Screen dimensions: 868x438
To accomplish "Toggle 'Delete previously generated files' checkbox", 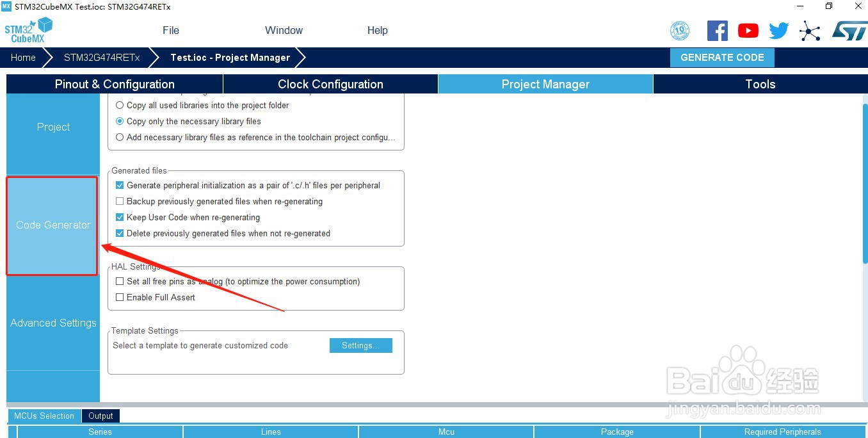I will (x=120, y=233).
